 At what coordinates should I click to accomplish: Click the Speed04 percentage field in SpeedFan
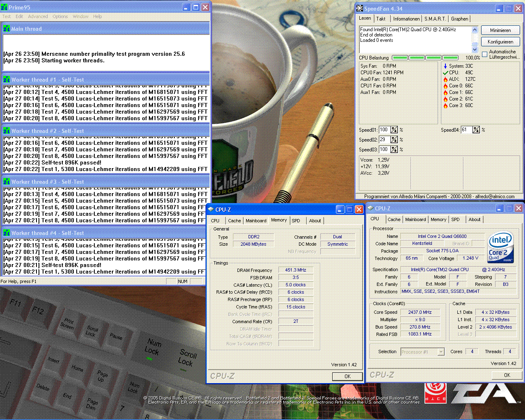(466, 130)
